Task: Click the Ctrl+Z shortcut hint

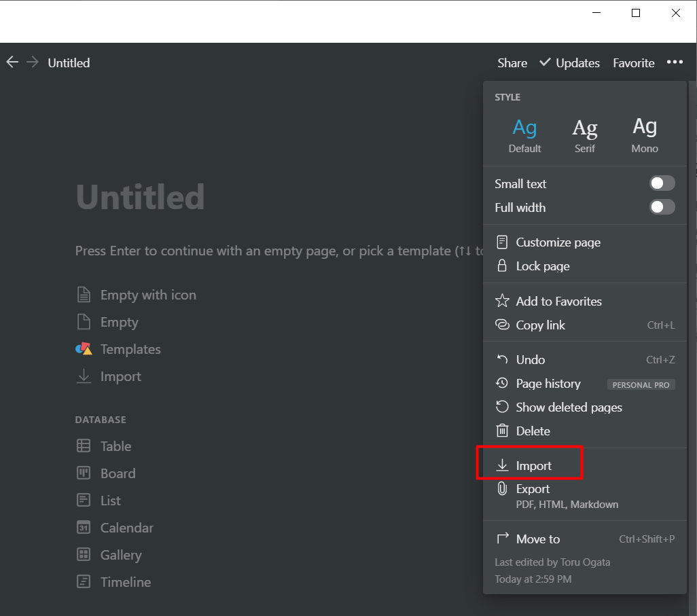Action: point(660,359)
